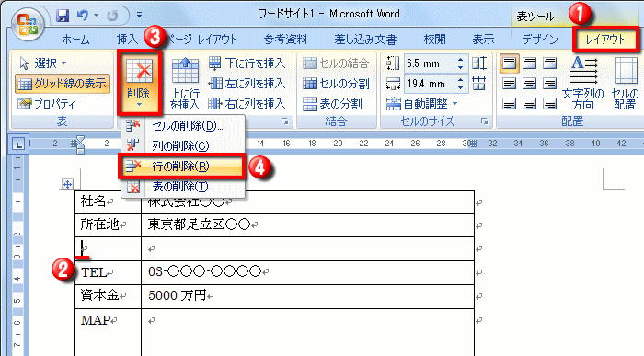Select the top-left cell alignment icon
The image size is (644, 356).
click(x=510, y=63)
